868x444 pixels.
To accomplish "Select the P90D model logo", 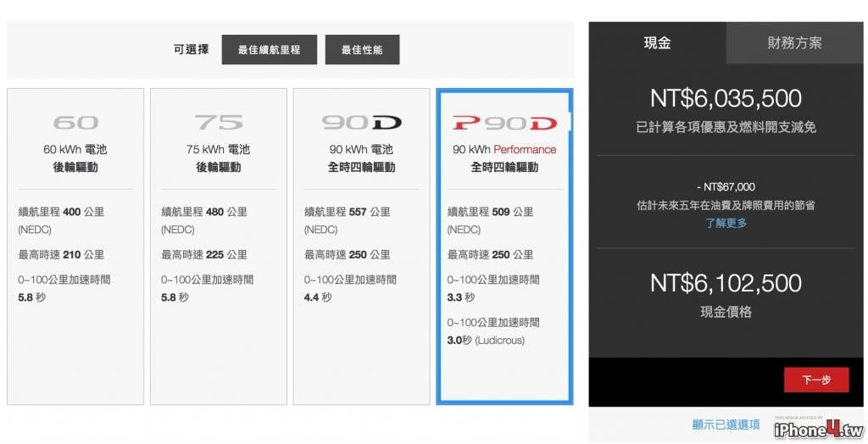I will [504, 123].
